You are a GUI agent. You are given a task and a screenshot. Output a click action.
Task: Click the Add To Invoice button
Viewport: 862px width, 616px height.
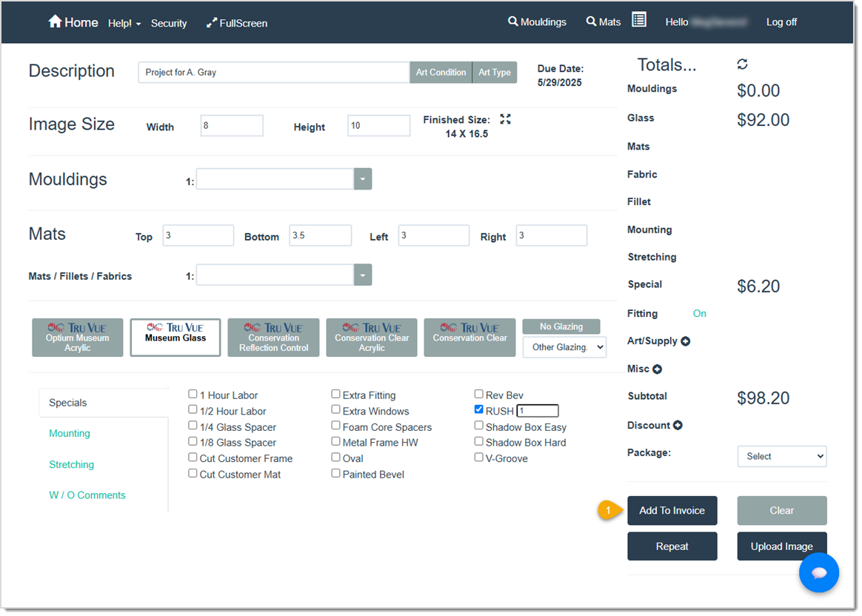point(672,510)
